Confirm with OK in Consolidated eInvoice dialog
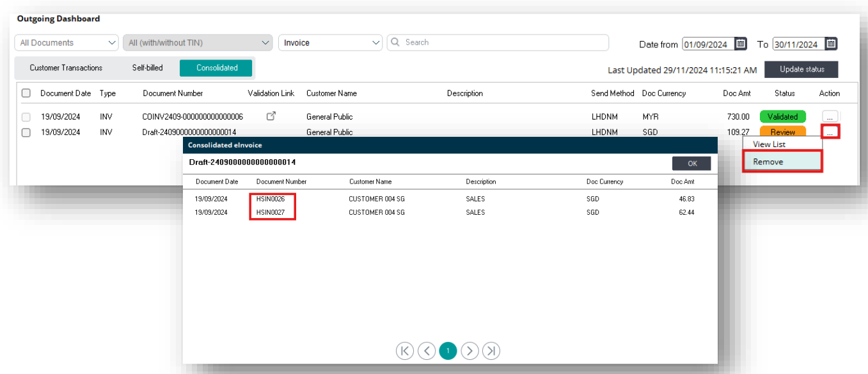Viewport: 868px width, 374px height. coord(691,163)
